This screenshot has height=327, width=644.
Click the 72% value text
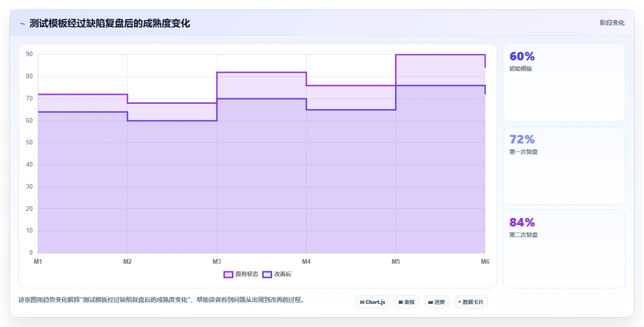(522, 140)
